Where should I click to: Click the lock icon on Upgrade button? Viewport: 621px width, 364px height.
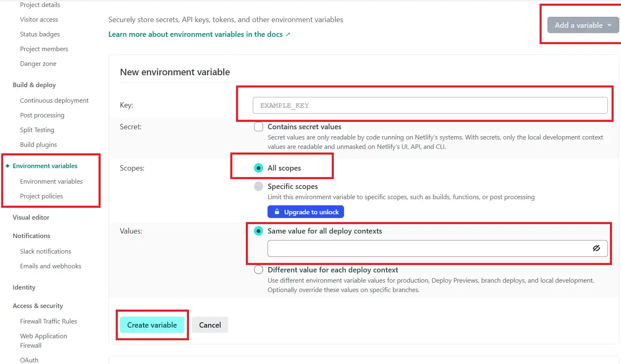tap(277, 212)
